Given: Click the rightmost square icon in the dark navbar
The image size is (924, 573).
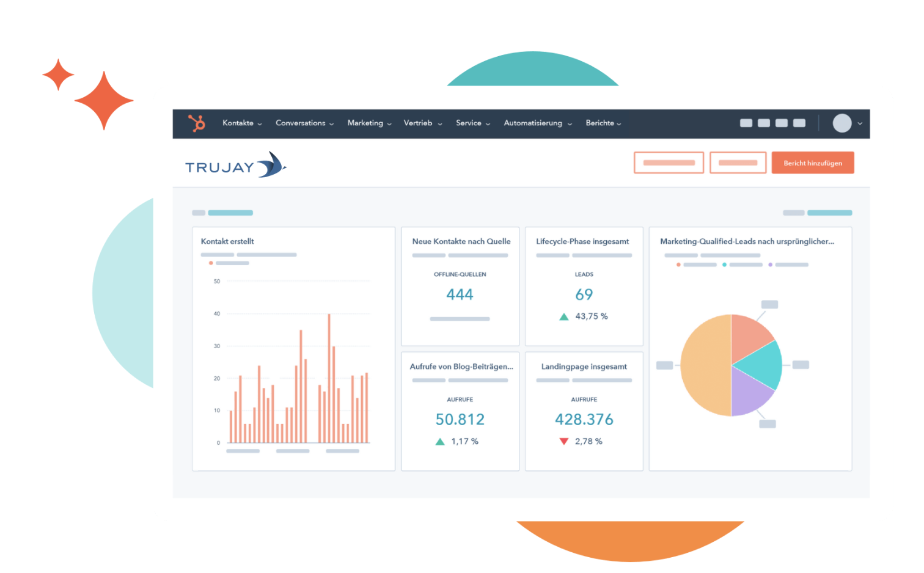Looking at the screenshot, I should [x=799, y=123].
